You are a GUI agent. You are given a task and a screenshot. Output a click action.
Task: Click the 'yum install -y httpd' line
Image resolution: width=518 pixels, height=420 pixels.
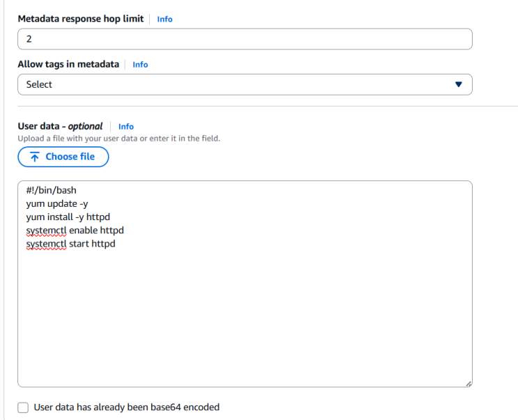pos(68,217)
